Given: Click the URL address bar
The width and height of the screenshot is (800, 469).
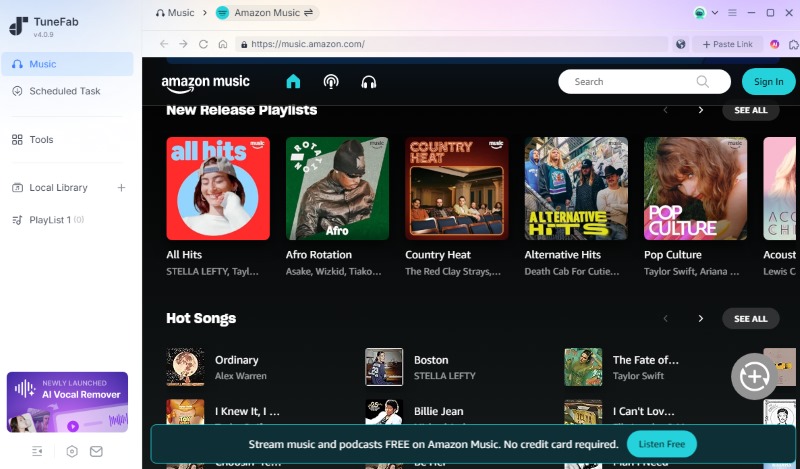Looking at the screenshot, I should tap(452, 44).
